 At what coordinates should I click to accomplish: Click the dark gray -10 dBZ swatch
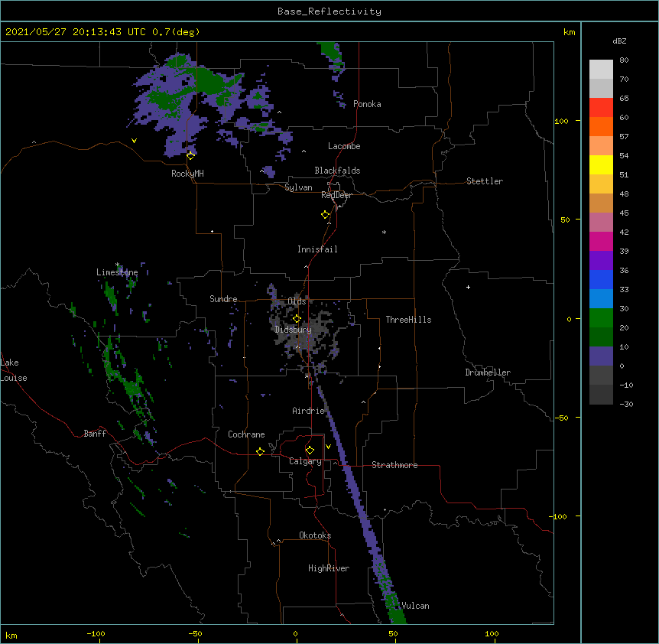click(x=601, y=395)
